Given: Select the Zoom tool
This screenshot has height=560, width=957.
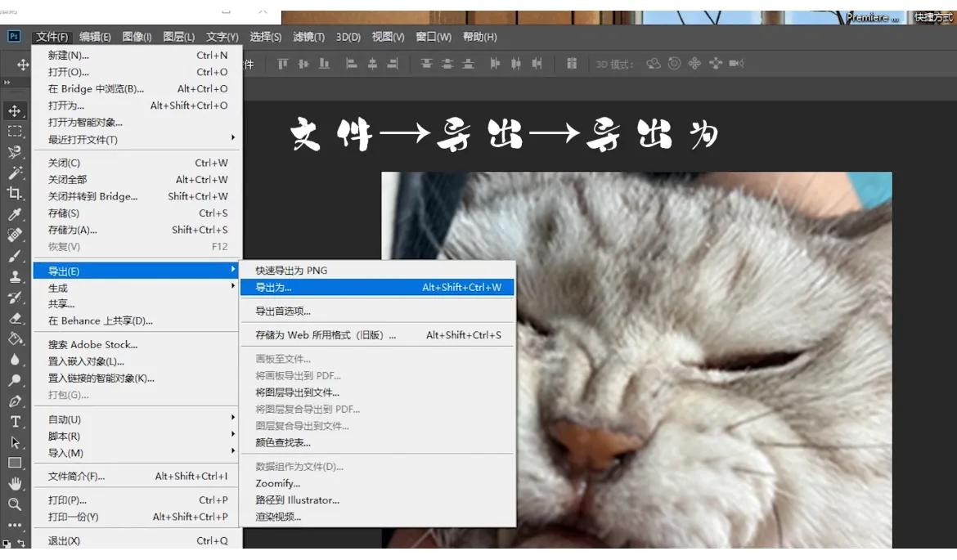Looking at the screenshot, I should pyautogui.click(x=15, y=504).
